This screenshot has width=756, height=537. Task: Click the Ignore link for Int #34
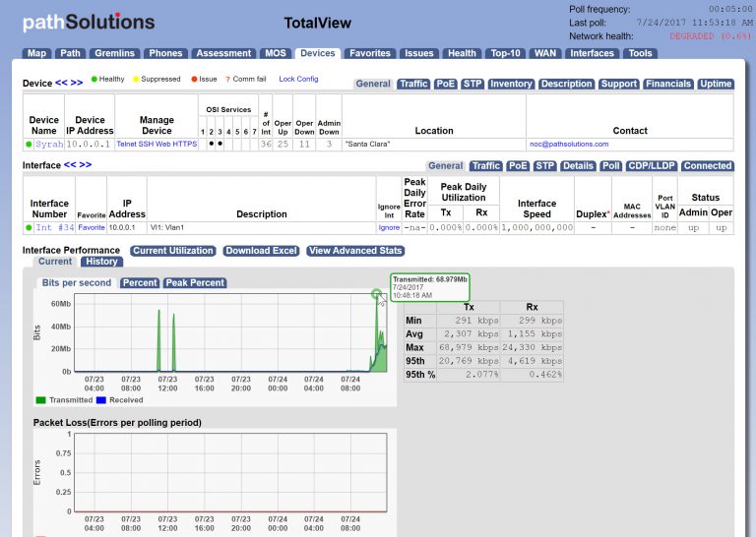(389, 227)
